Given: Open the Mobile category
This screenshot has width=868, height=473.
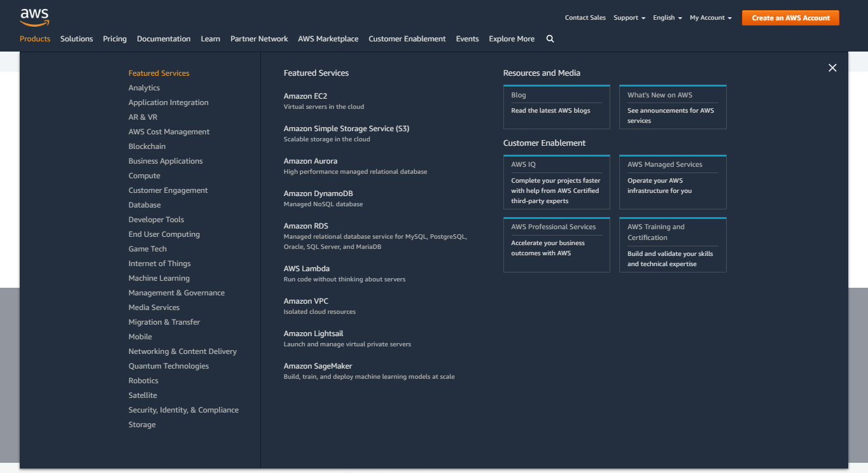Looking at the screenshot, I should 141,337.
